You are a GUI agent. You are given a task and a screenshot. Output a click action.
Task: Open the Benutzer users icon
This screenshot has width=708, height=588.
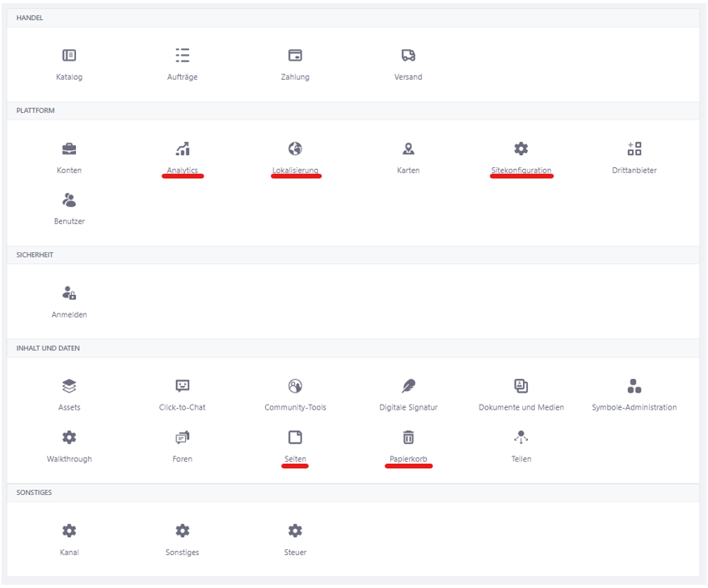point(69,200)
